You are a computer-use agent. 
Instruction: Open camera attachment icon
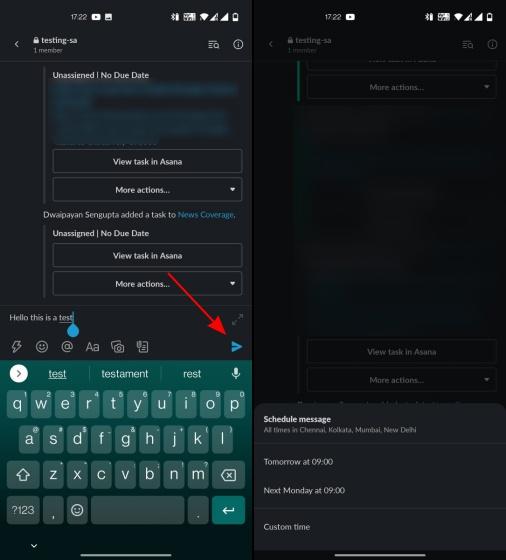pyautogui.click(x=117, y=347)
